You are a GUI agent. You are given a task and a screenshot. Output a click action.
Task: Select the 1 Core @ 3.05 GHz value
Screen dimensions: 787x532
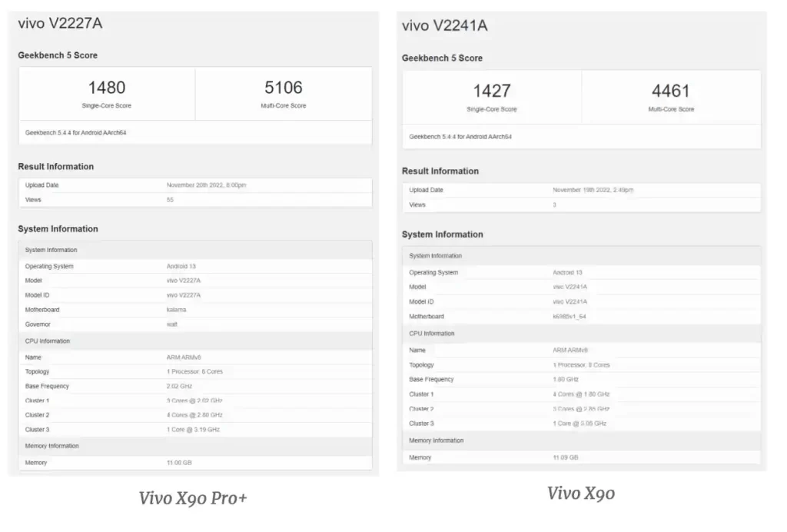tap(579, 424)
